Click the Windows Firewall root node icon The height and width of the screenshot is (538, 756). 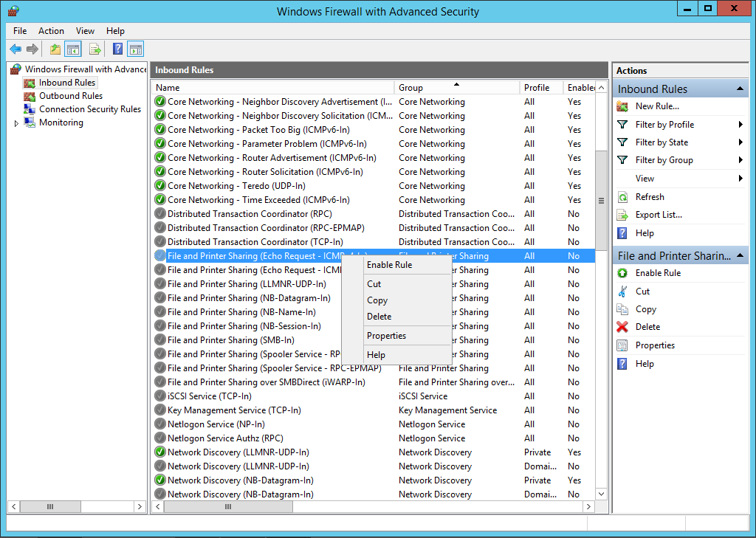coord(16,69)
